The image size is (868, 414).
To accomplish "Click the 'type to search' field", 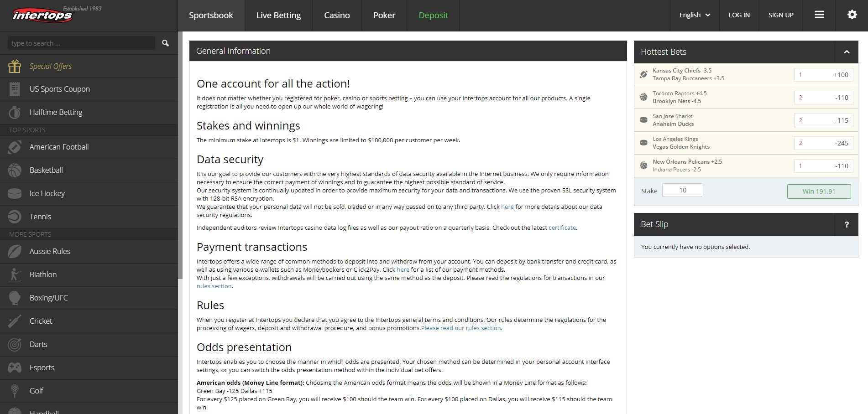I will 81,43.
